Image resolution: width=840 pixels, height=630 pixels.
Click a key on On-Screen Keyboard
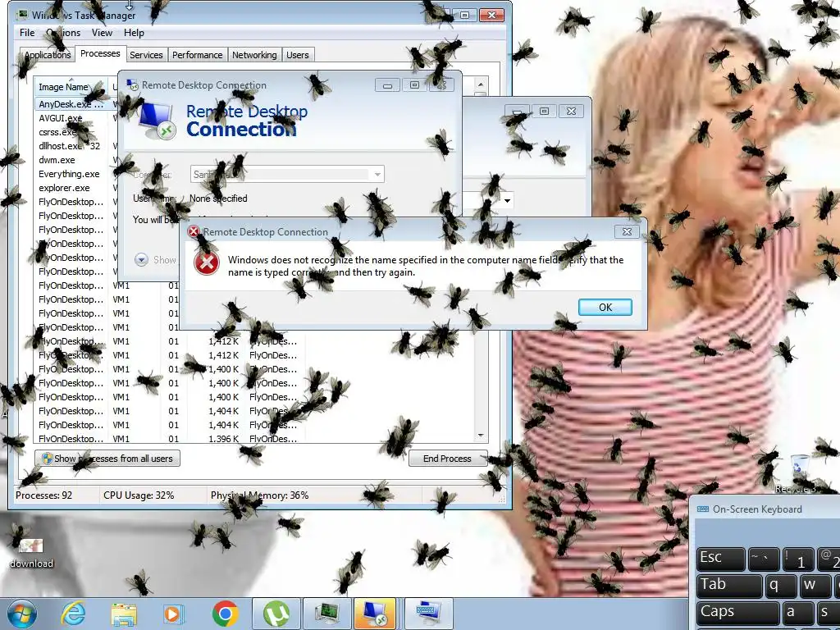pyautogui.click(x=797, y=612)
